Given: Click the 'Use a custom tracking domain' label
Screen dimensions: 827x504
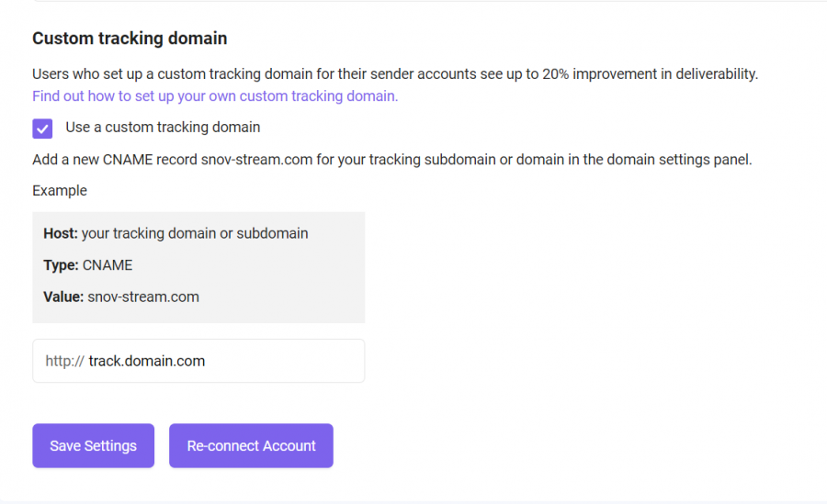Looking at the screenshot, I should tap(163, 127).
